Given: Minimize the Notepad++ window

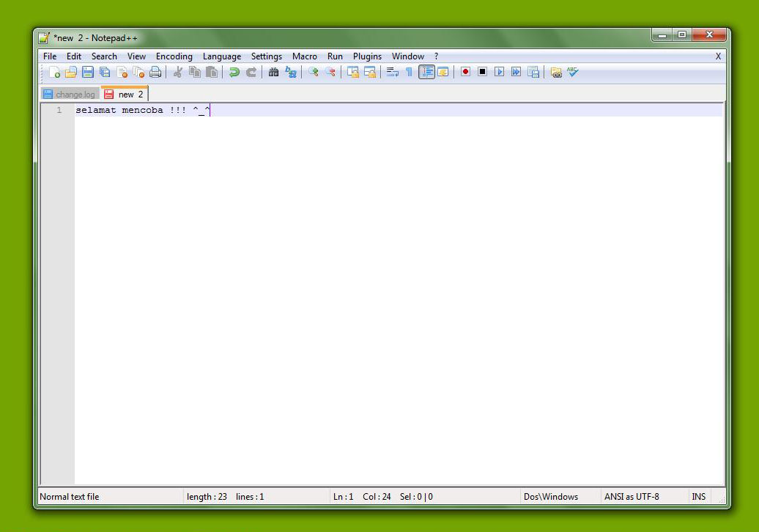Looking at the screenshot, I should [x=663, y=35].
